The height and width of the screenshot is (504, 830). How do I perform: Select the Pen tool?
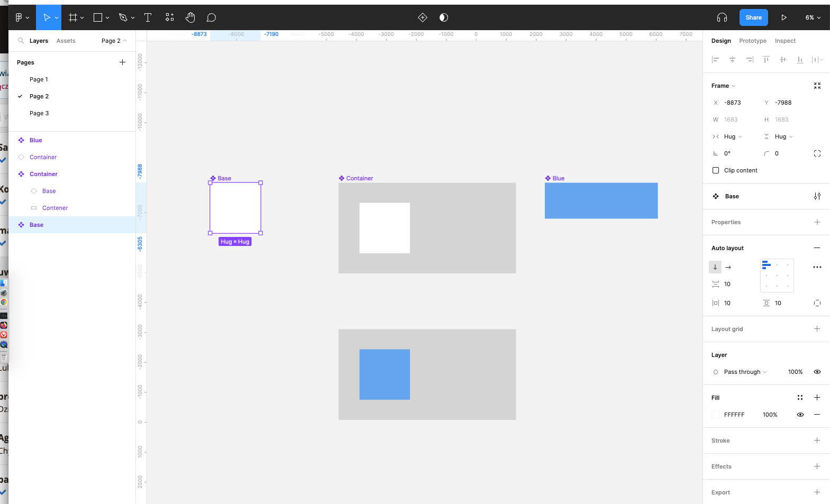[123, 17]
